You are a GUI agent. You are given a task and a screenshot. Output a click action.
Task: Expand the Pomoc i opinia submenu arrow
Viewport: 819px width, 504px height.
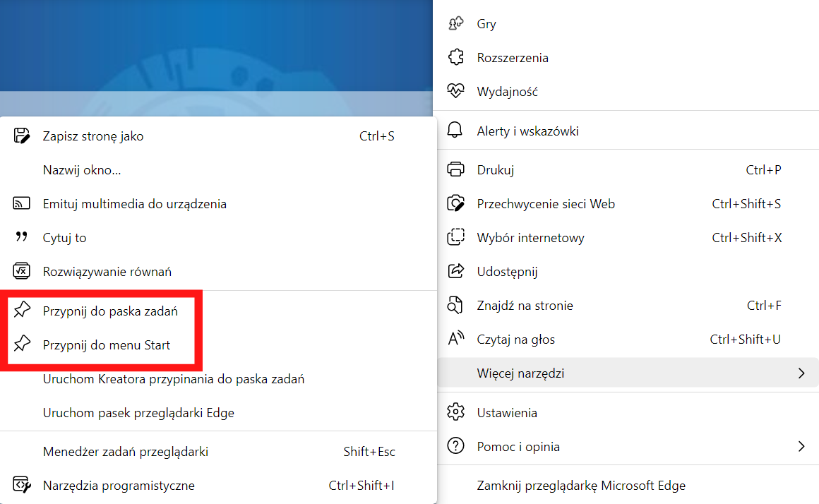pyautogui.click(x=801, y=447)
